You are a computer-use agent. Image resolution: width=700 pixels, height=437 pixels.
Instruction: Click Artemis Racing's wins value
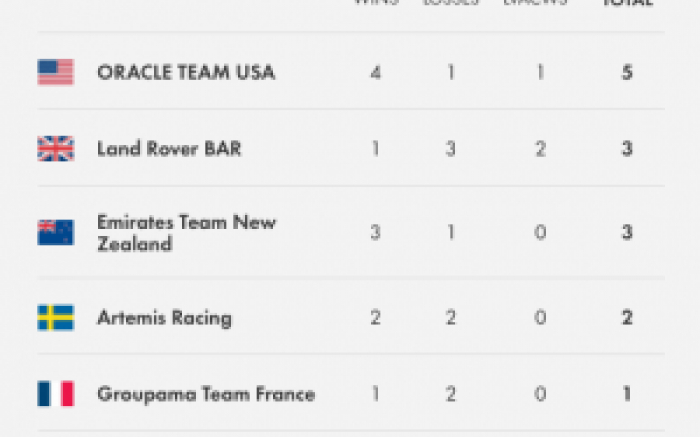376,318
